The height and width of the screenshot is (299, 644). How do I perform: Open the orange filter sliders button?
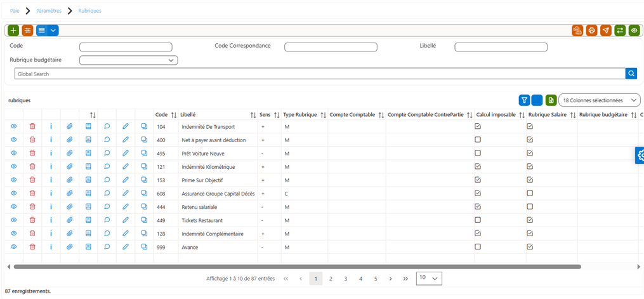click(x=27, y=30)
